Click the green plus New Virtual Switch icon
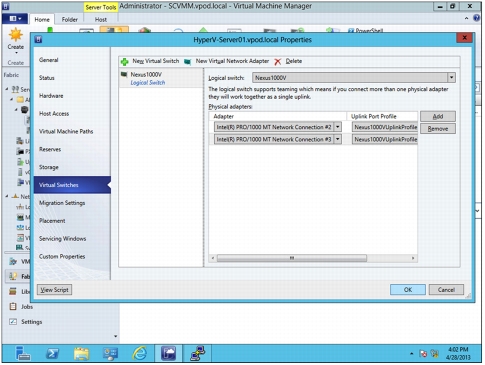This screenshot has width=485, height=365. coord(125,62)
